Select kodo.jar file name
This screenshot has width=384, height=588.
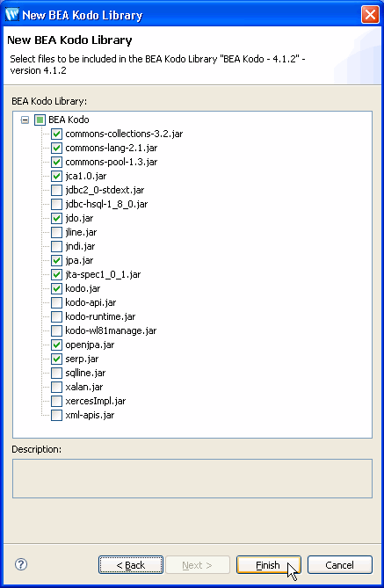point(83,289)
